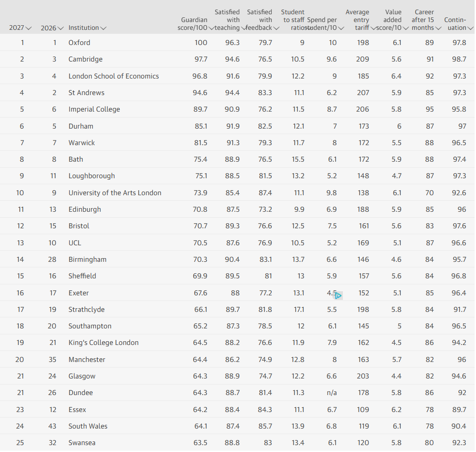Click the ad choices icon near Exeter row
476x452 pixels.
tap(338, 295)
